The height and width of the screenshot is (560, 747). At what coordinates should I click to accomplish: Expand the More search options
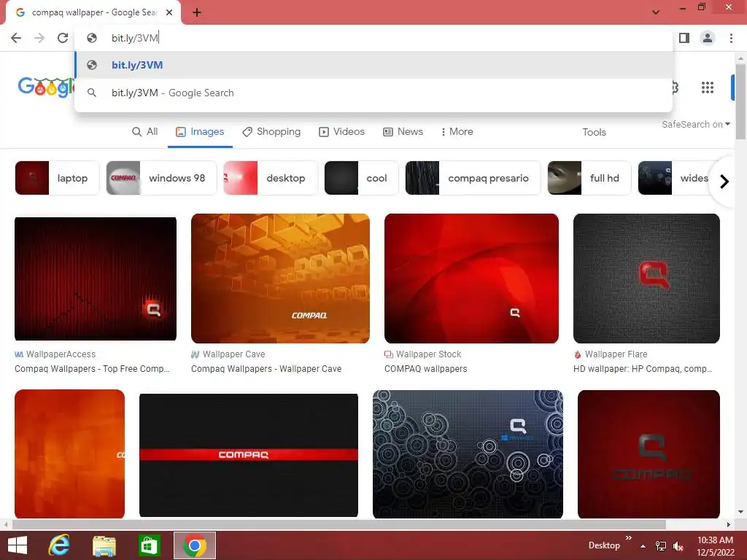pyautogui.click(x=457, y=132)
